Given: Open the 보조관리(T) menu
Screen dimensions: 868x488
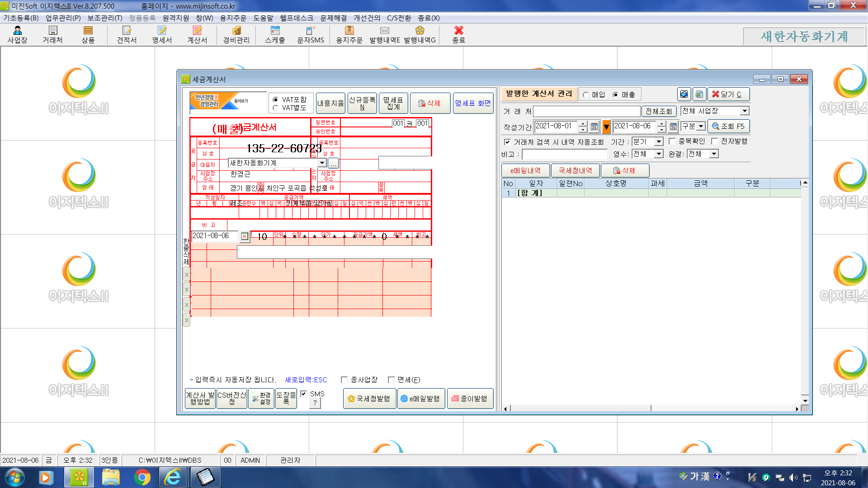Looking at the screenshot, I should tap(104, 18).
